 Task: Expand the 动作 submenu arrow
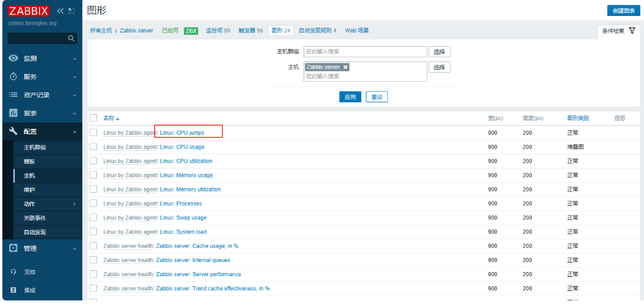pyautogui.click(x=75, y=204)
